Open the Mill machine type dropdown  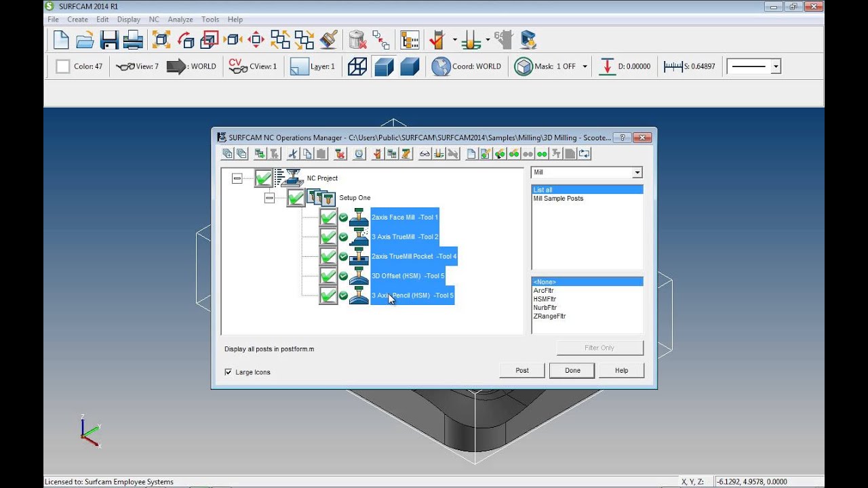click(x=637, y=173)
